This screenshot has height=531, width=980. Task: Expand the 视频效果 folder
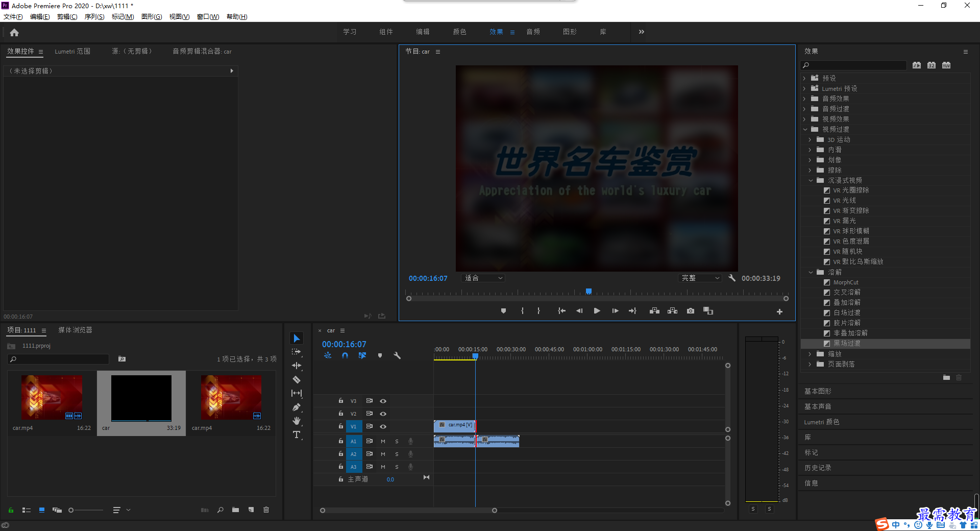click(x=804, y=119)
